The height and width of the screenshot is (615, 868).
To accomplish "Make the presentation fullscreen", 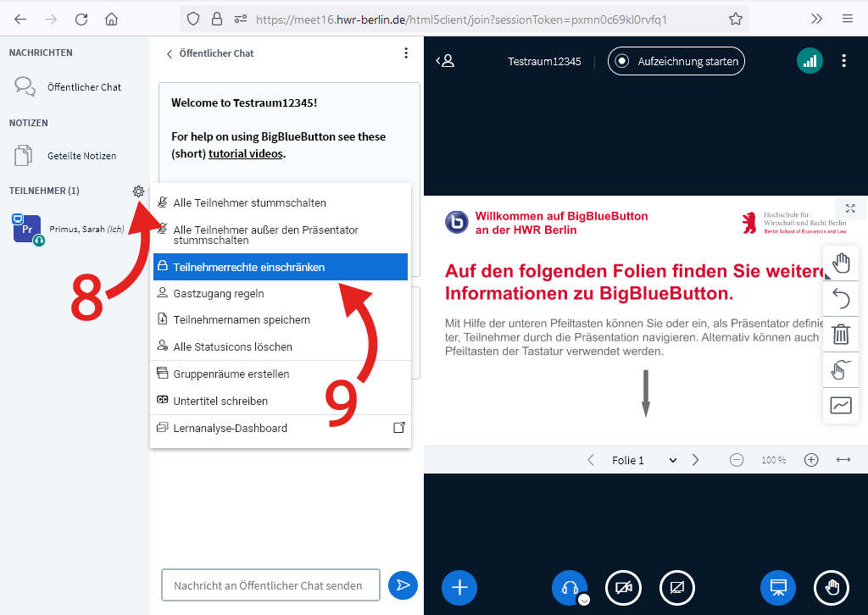I will pyautogui.click(x=850, y=207).
